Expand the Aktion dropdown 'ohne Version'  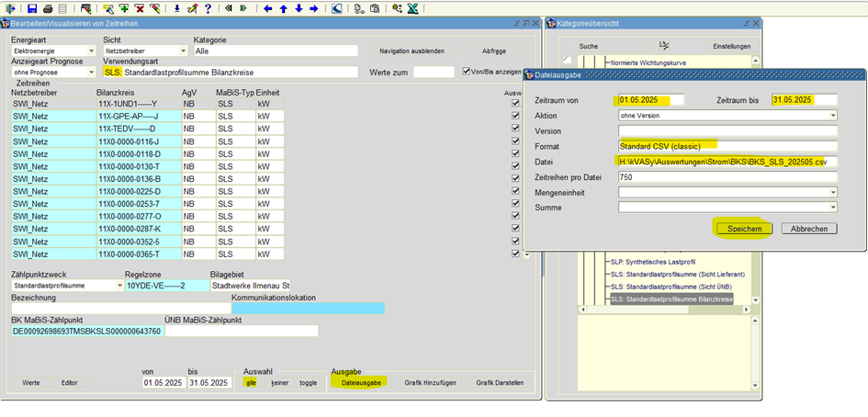point(832,116)
